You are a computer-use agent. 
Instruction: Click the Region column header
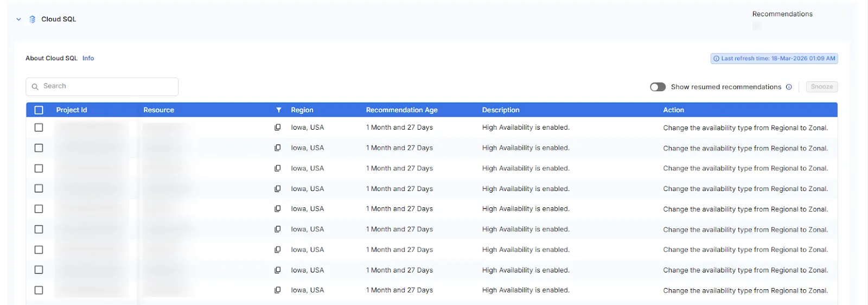point(302,110)
